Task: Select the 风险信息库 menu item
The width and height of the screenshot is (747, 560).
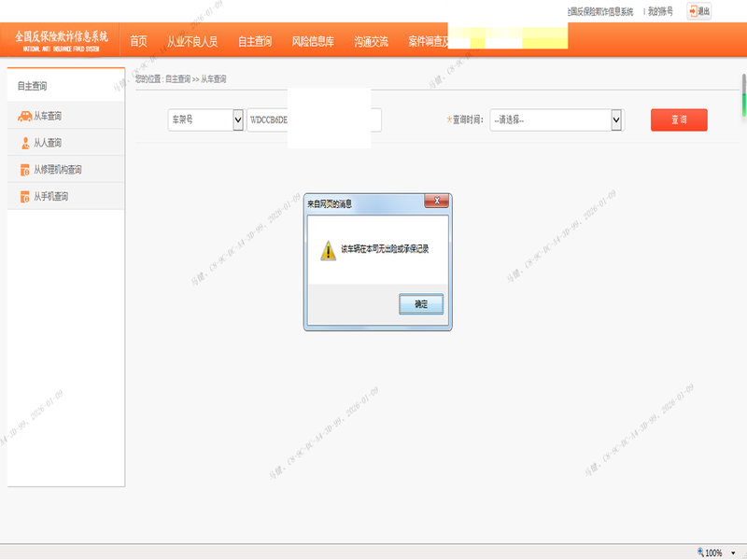Action: click(313, 41)
